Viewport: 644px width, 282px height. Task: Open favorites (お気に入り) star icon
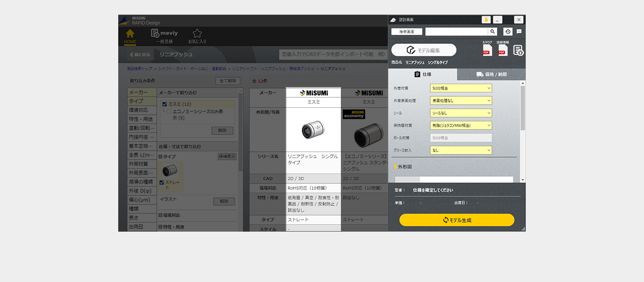click(197, 36)
